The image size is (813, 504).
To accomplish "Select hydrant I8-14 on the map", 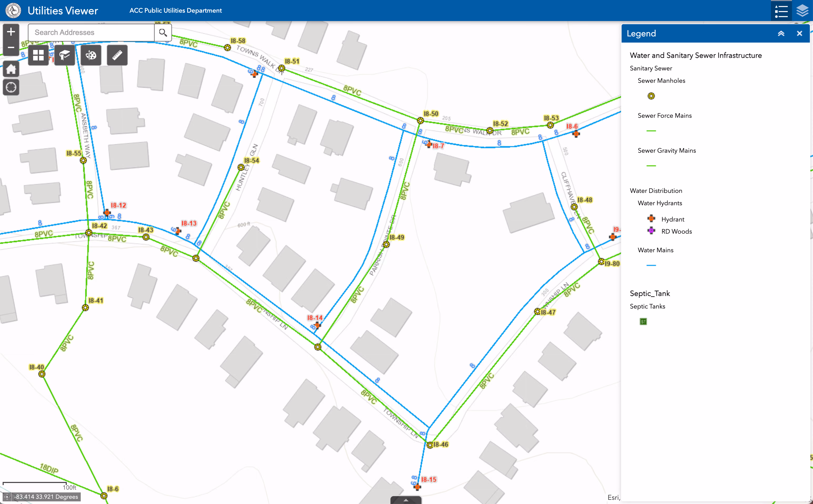I will [317, 325].
